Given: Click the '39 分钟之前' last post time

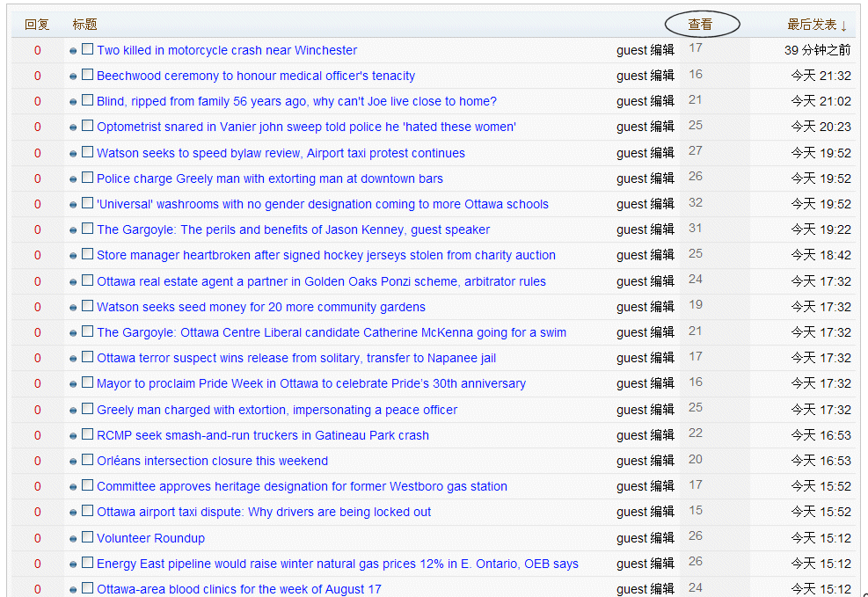Looking at the screenshot, I should coord(817,50).
